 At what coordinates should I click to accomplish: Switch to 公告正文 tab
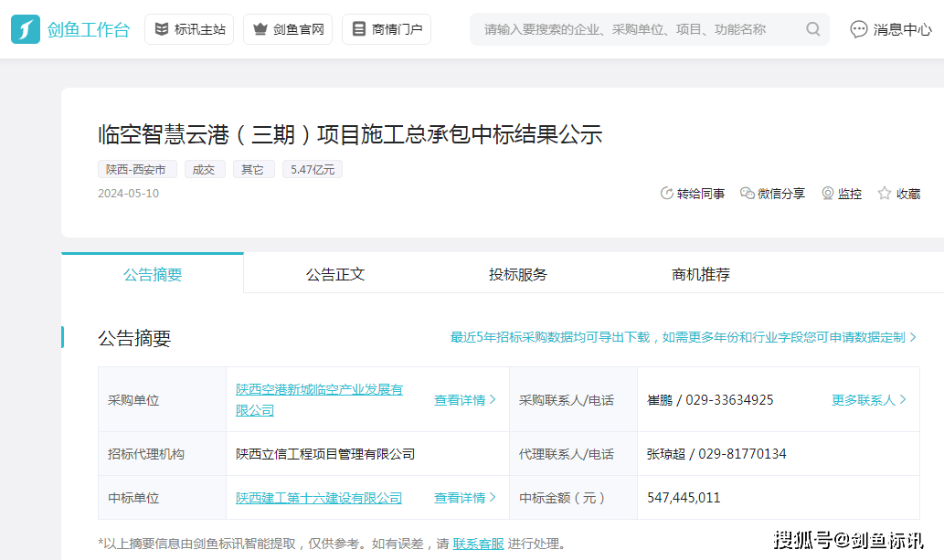pyautogui.click(x=334, y=274)
